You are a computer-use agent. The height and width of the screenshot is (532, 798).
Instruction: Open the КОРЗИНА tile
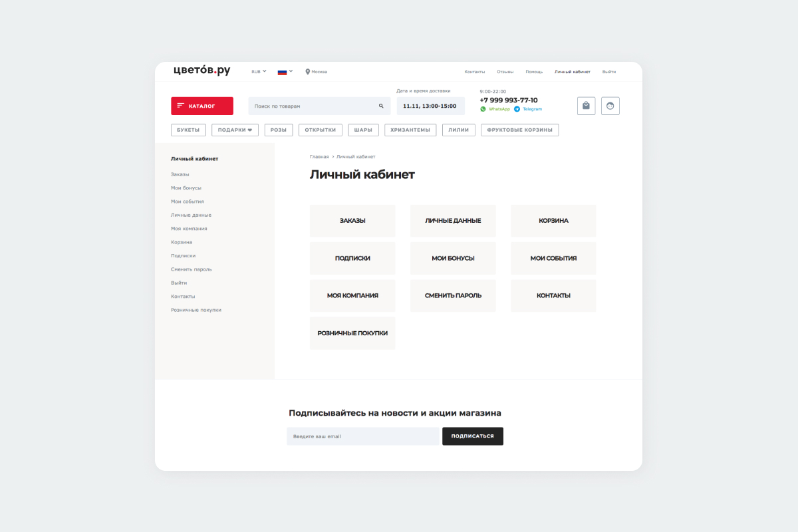[553, 221]
